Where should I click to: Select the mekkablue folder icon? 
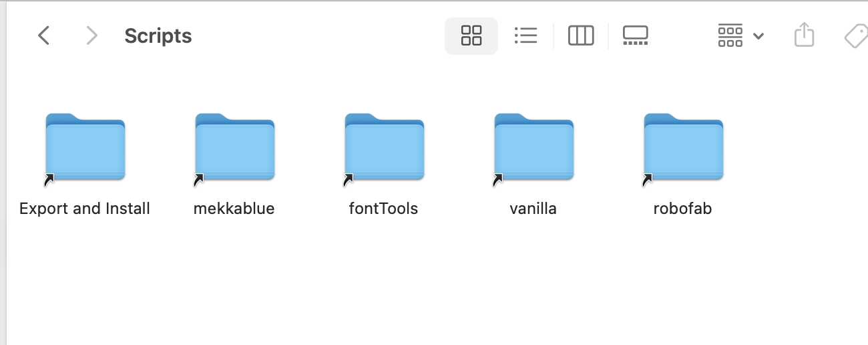(234, 148)
